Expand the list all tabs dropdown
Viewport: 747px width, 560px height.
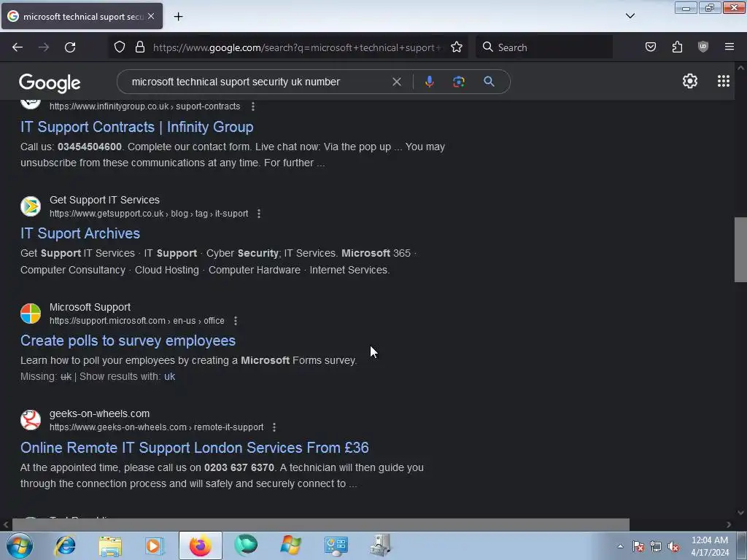(630, 16)
